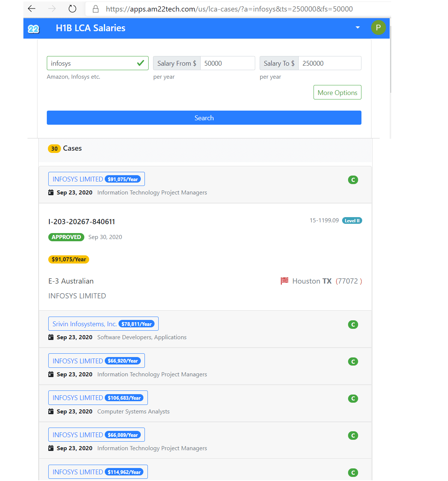The height and width of the screenshot is (481, 448).
Task: Click green C badge on Srivin Infosystems row
Action: (353, 324)
